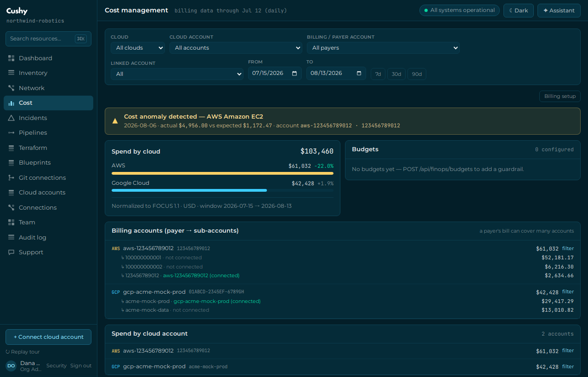Viewport: 588px width, 377px height.
Task: Click the Connections icon in sidebar
Action: click(11, 207)
